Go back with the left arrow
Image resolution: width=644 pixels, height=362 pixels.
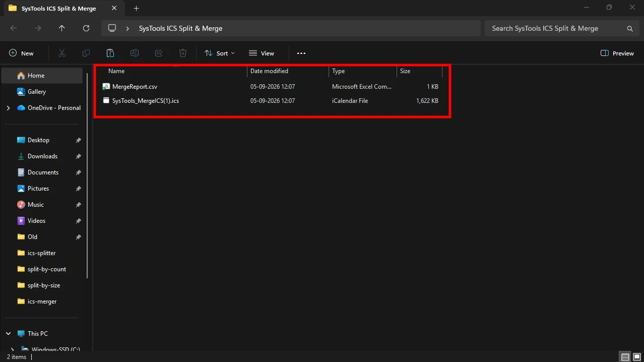[x=14, y=28]
